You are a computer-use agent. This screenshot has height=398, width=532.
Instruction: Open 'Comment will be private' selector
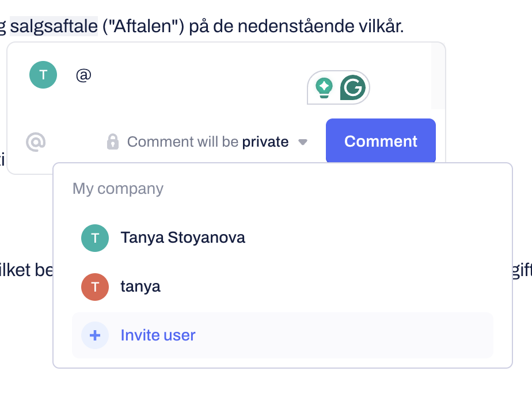coord(207,141)
